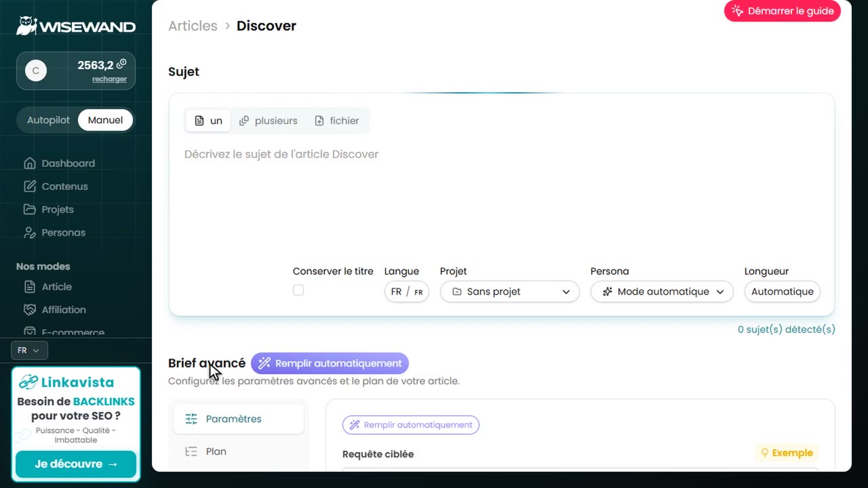Viewport: 868px width, 488px height.
Task: Click the recharger link under credits
Action: pyautogui.click(x=110, y=79)
